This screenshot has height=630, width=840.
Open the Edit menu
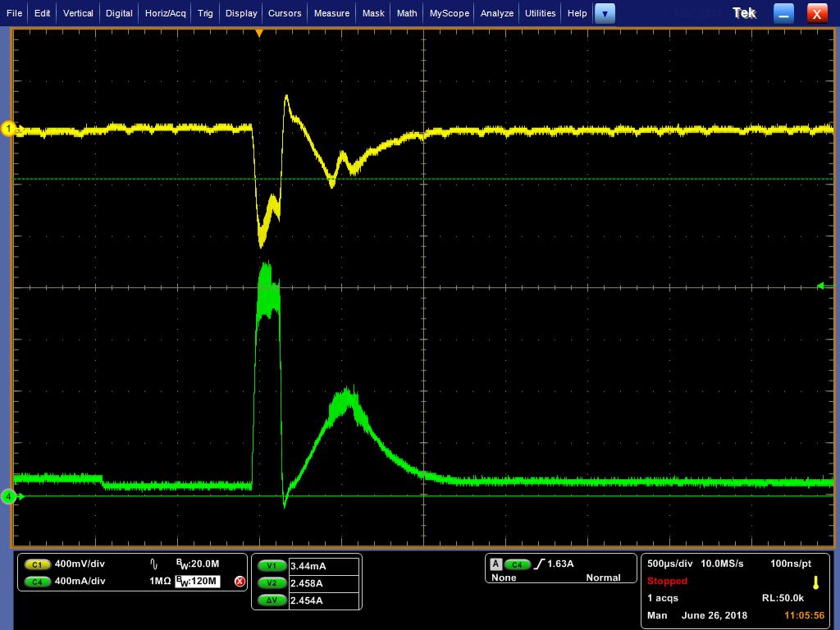[x=43, y=13]
